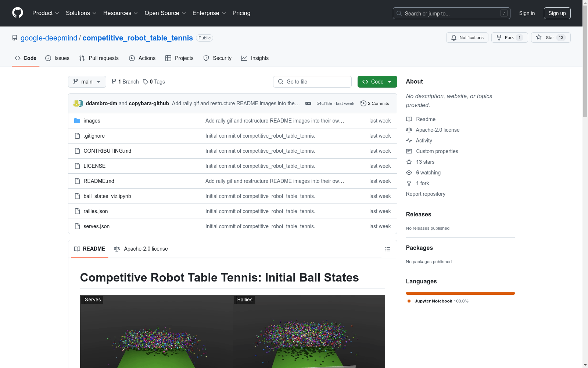588x368 pixels.
Task: Click the Rallies visualization image
Action: [x=309, y=331]
